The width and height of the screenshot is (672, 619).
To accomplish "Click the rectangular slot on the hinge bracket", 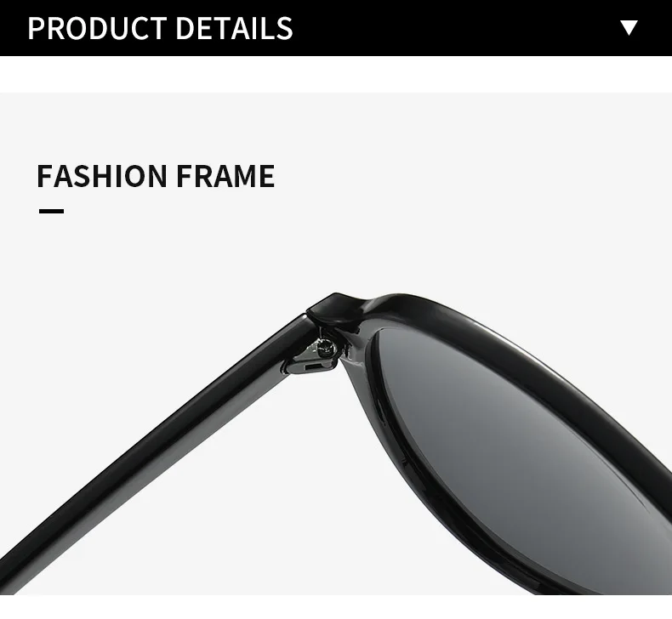I will [x=313, y=366].
